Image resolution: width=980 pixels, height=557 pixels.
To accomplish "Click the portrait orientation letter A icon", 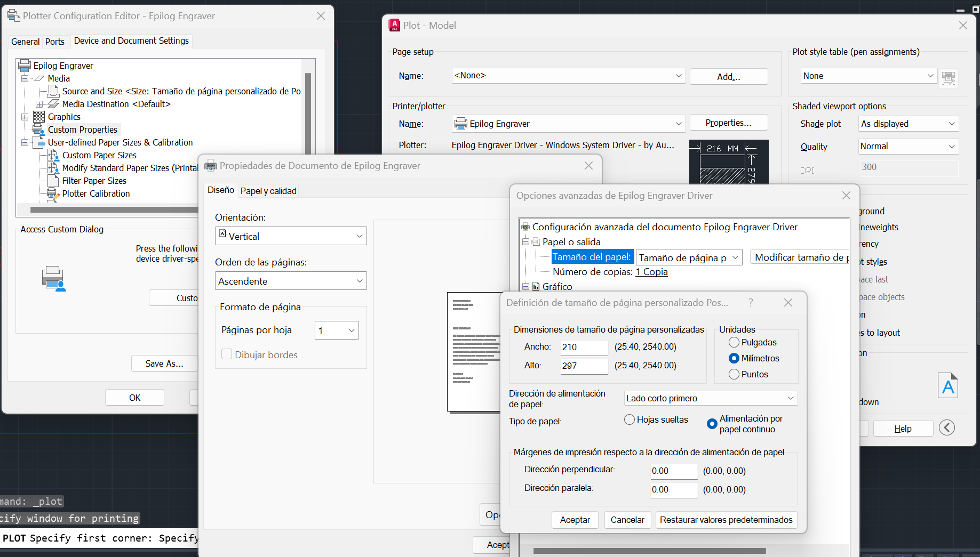I will coord(948,385).
